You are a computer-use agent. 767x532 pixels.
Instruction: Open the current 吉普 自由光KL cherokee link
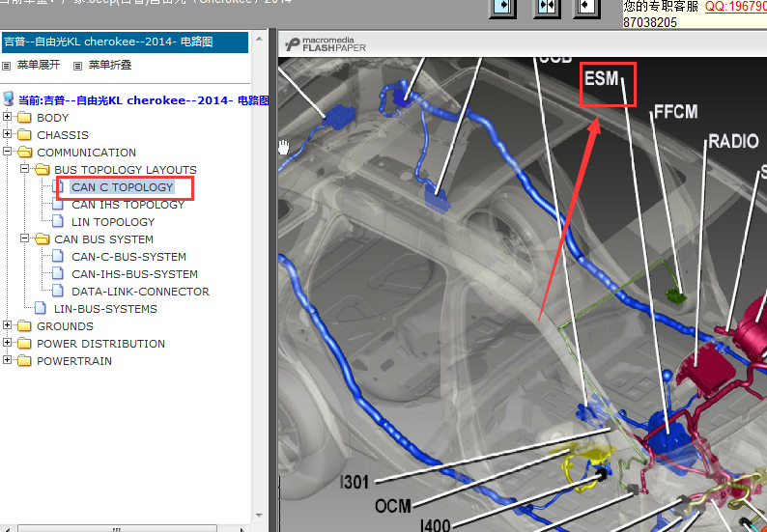point(143,100)
